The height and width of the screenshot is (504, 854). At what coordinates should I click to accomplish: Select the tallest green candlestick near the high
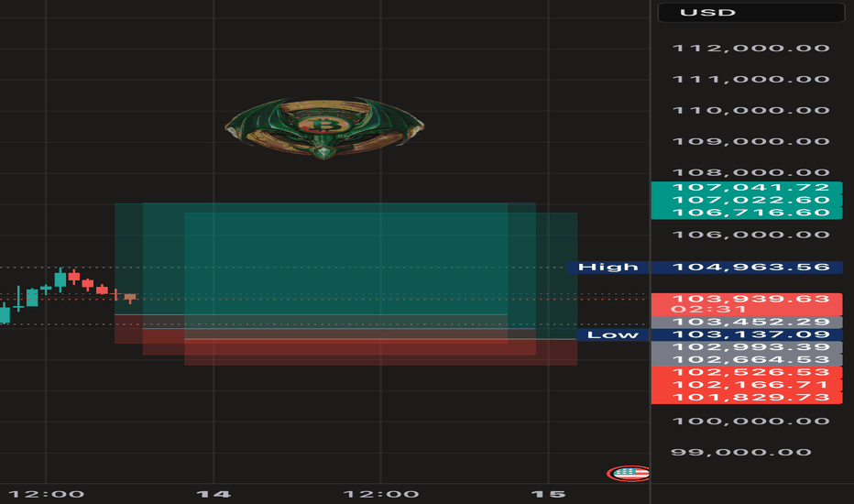pyautogui.click(x=60, y=279)
